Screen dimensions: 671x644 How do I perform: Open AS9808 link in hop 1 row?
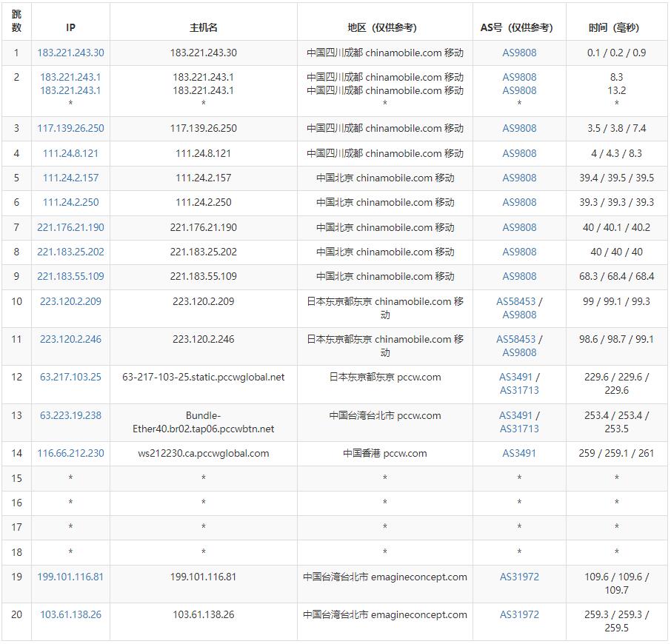(x=519, y=53)
